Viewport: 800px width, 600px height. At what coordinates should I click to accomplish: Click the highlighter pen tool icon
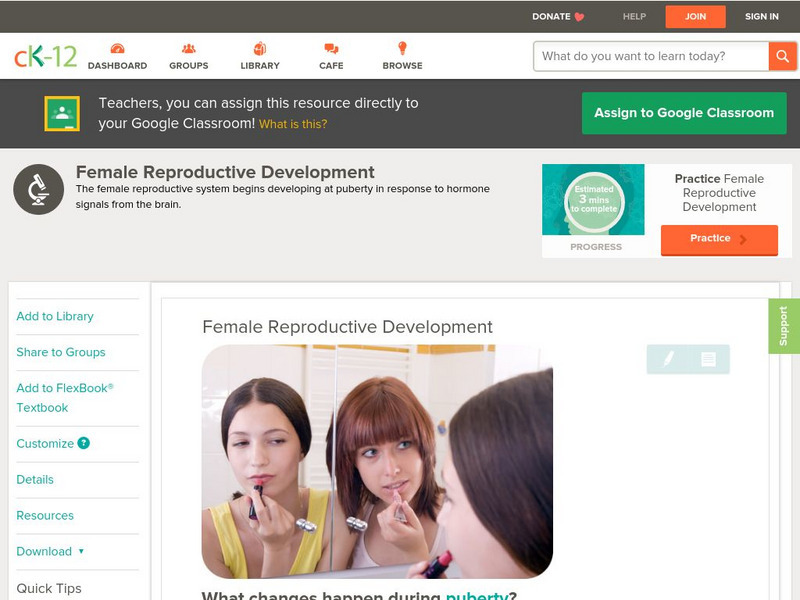pos(668,359)
